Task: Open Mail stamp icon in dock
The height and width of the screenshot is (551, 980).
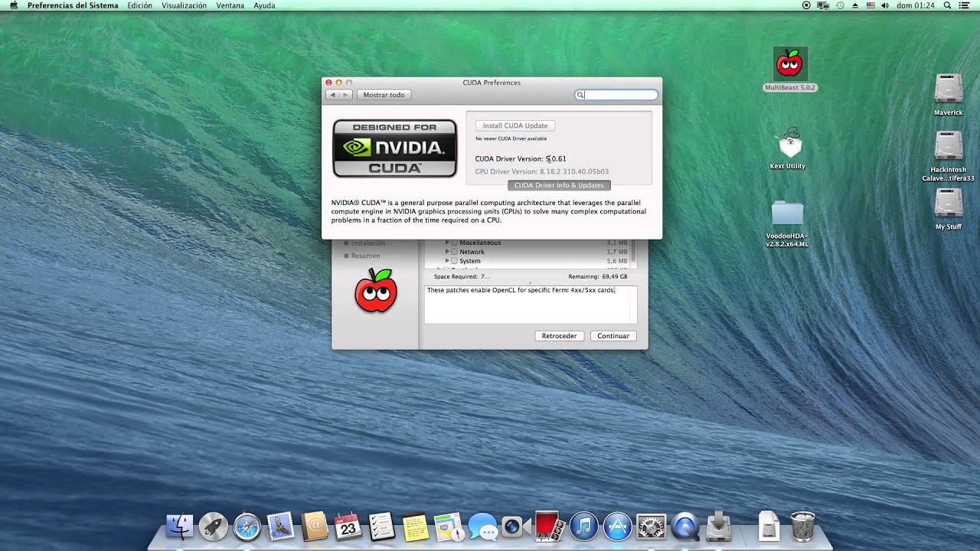Action: [281, 526]
